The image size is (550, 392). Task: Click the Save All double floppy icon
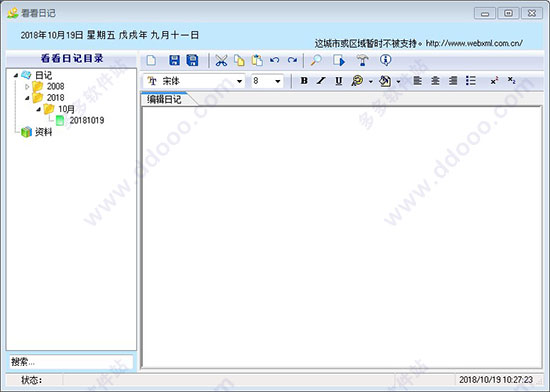[x=192, y=60]
